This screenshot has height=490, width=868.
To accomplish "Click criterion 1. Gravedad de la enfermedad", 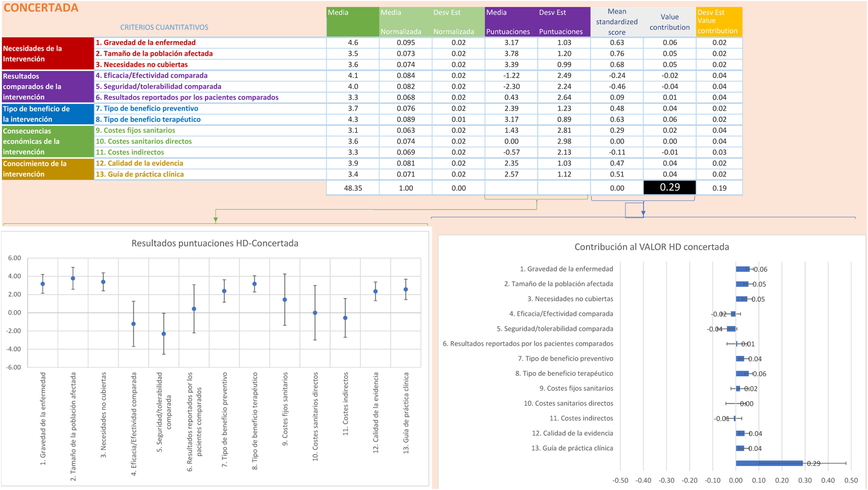I will pyautogui.click(x=145, y=42).
